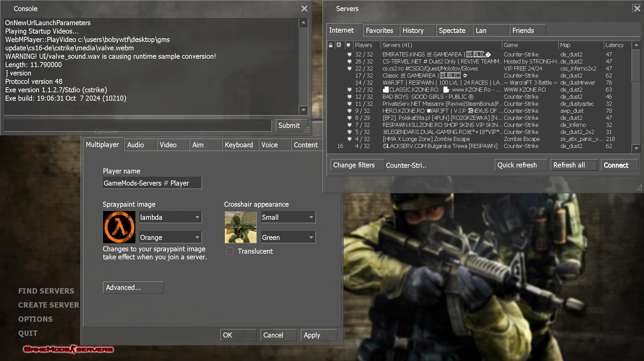The image size is (644, 361).
Task: Click shield icon on EMIRATES.KINGS server row
Action: (x=349, y=54)
